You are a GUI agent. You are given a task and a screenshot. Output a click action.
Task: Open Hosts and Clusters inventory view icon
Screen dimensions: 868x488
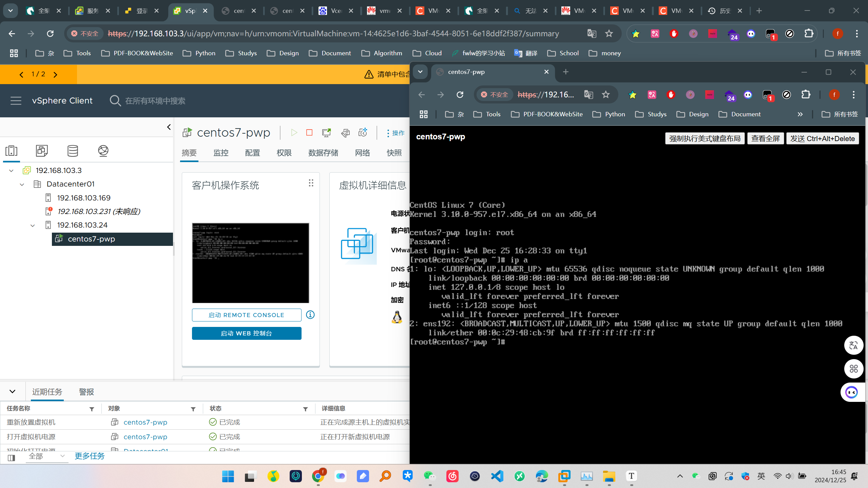pyautogui.click(x=11, y=151)
